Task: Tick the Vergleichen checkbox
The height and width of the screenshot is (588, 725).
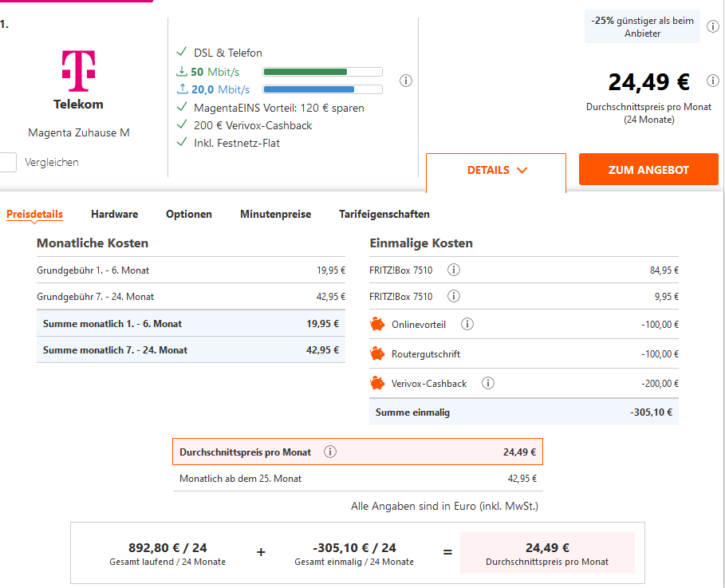Action: (7, 163)
